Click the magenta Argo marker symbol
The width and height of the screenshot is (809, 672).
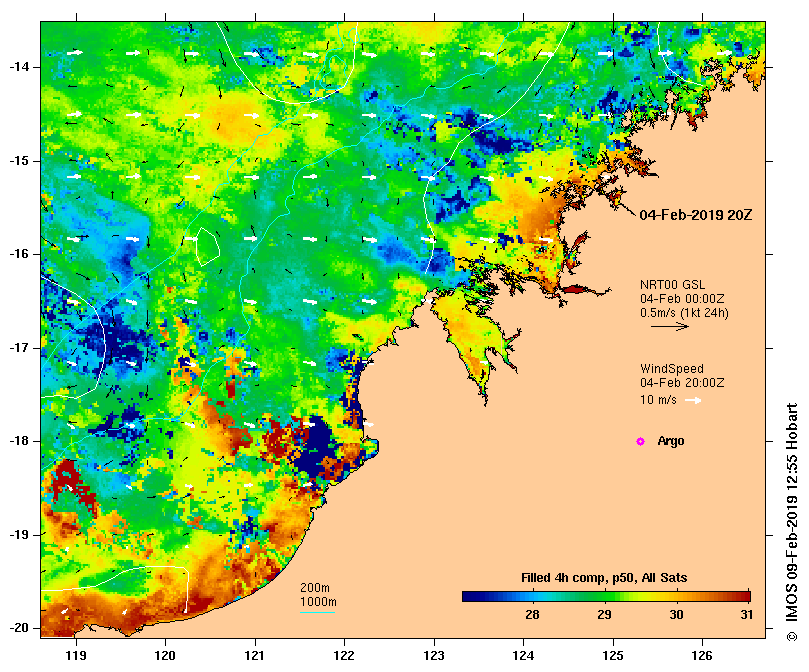point(640,441)
